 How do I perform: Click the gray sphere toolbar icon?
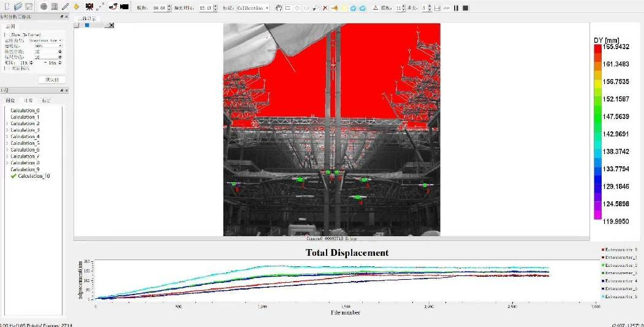(x=44, y=7)
